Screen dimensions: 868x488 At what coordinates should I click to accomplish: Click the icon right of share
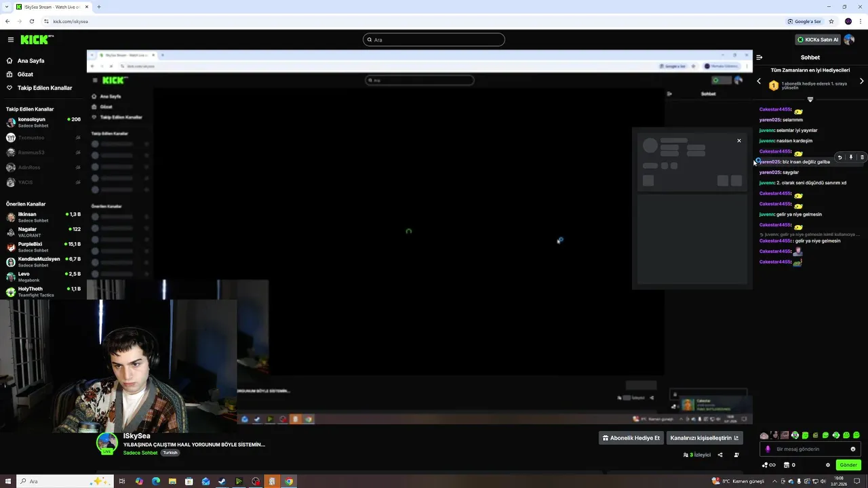[x=736, y=455]
